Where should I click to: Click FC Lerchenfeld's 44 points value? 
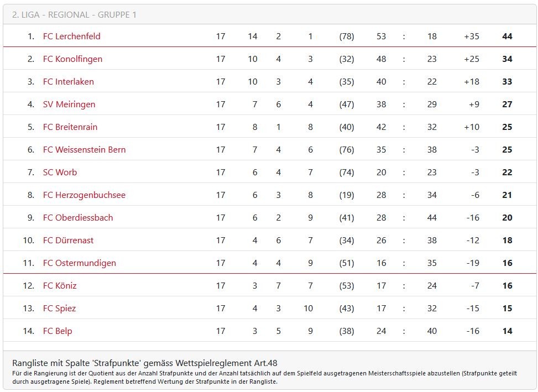(x=507, y=36)
